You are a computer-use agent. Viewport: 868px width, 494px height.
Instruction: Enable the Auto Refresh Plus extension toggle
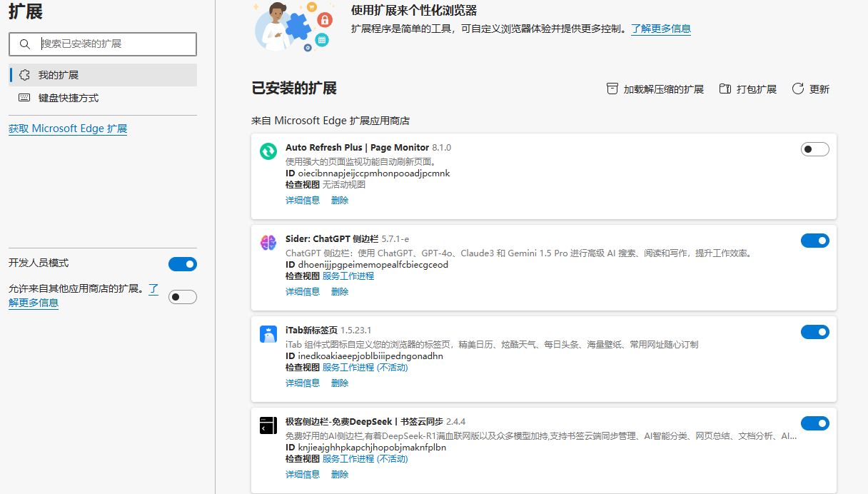[815, 149]
